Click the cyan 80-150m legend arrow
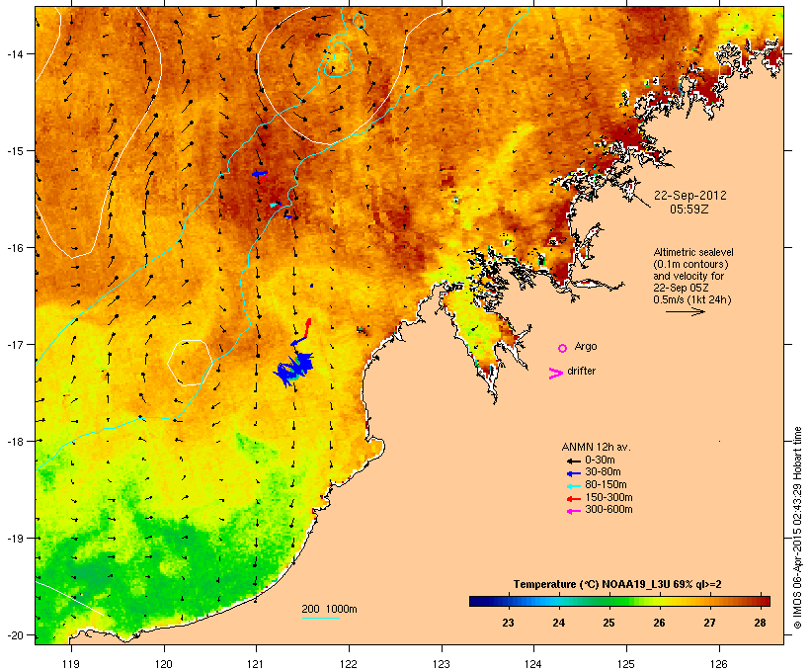The height and width of the screenshot is (672, 810). [x=573, y=486]
